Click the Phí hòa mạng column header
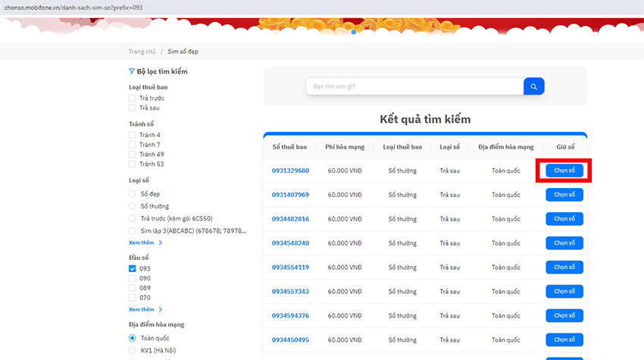 click(x=345, y=147)
